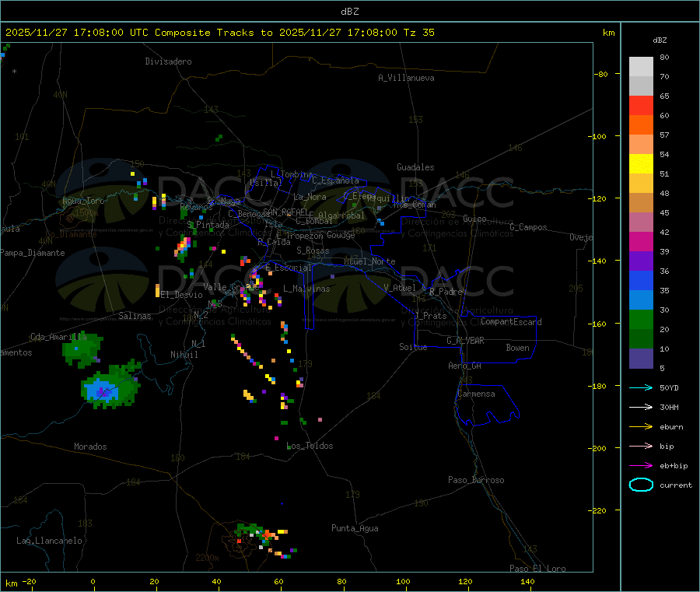
Task: Click the 'Divisadero' map label
Action: pyautogui.click(x=168, y=61)
